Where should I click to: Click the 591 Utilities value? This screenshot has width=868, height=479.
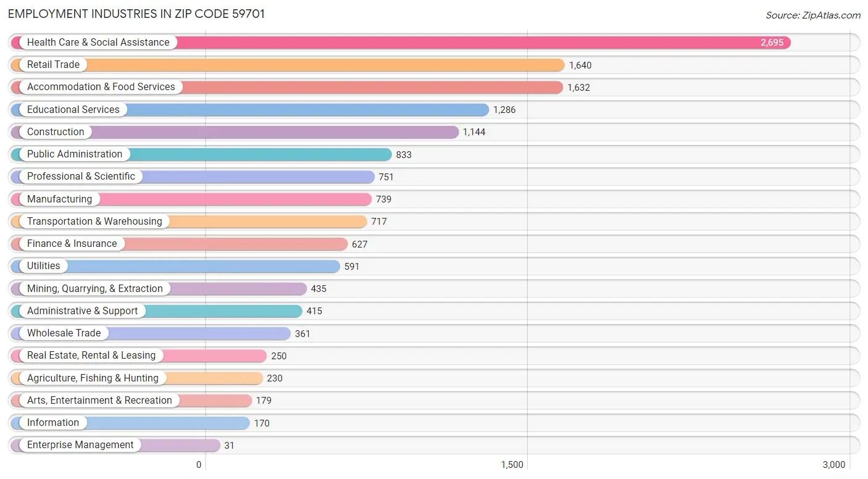pyautogui.click(x=352, y=267)
